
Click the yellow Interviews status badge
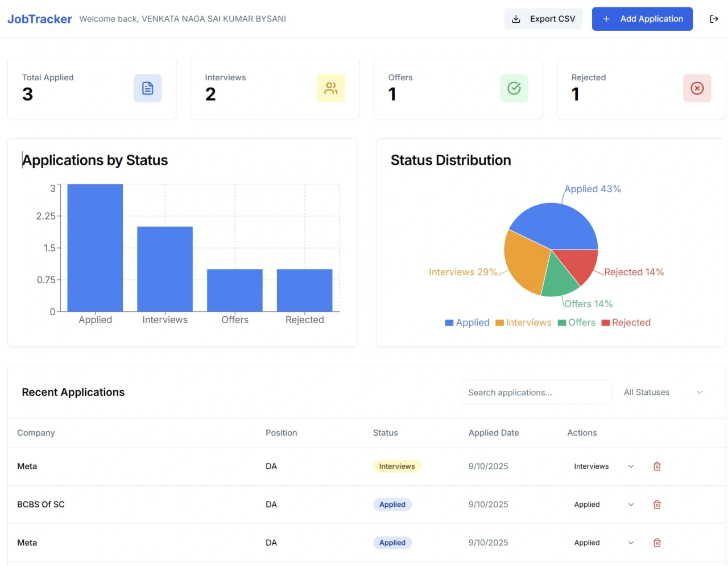click(397, 466)
